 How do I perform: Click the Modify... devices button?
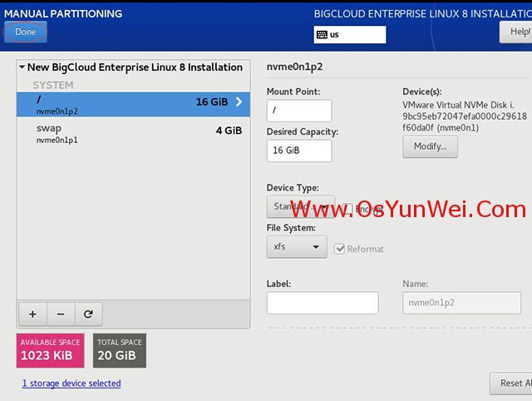pyautogui.click(x=431, y=146)
